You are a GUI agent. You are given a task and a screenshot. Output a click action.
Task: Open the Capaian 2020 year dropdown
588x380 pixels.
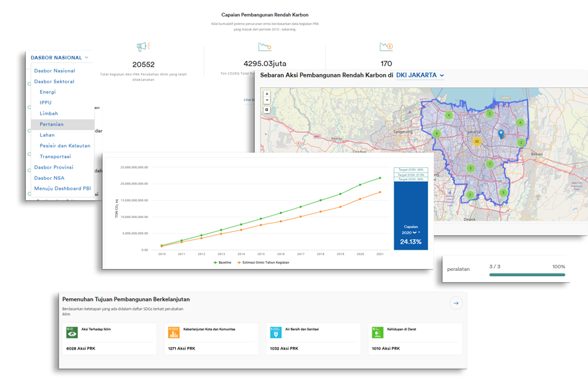pyautogui.click(x=410, y=233)
